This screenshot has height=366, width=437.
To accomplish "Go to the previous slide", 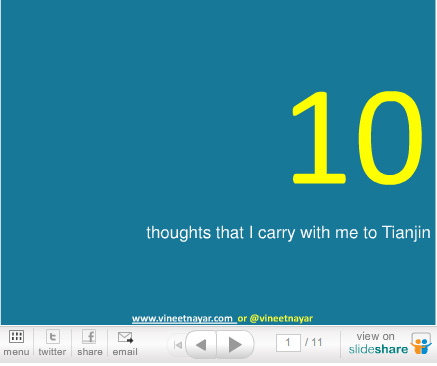I will click(201, 345).
